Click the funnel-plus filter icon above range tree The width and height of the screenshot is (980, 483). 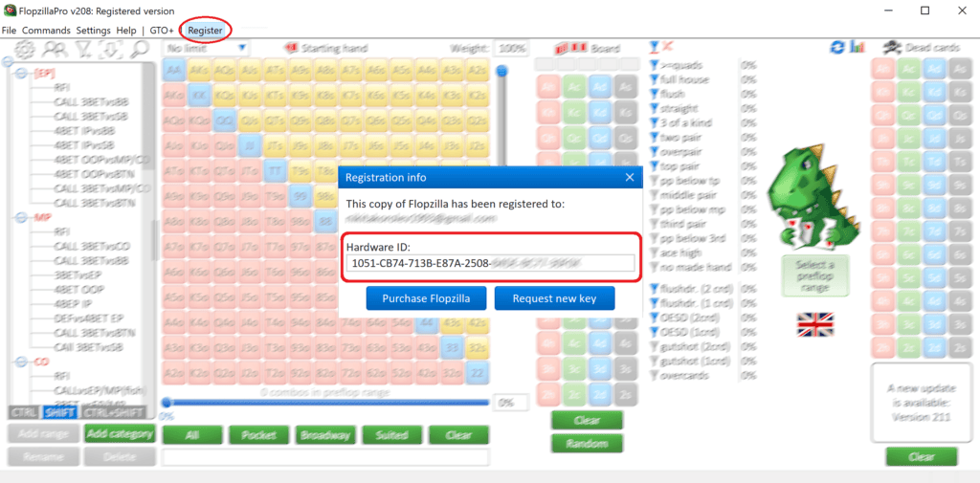click(x=83, y=49)
